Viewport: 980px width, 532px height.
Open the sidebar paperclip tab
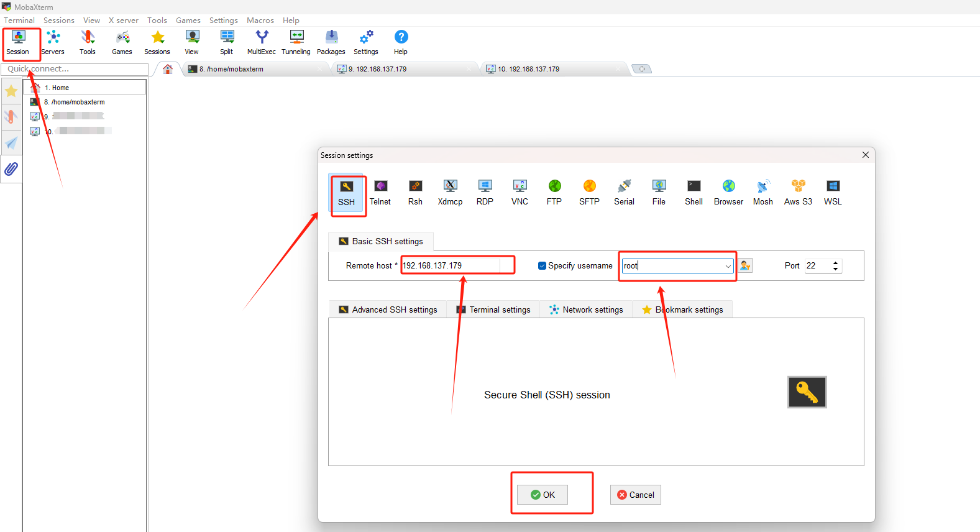11,168
